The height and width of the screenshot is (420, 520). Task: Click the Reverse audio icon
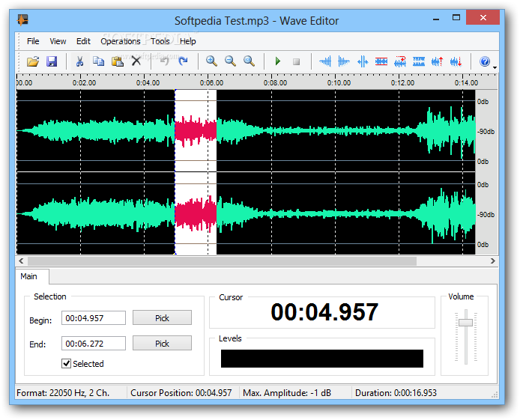coord(400,61)
